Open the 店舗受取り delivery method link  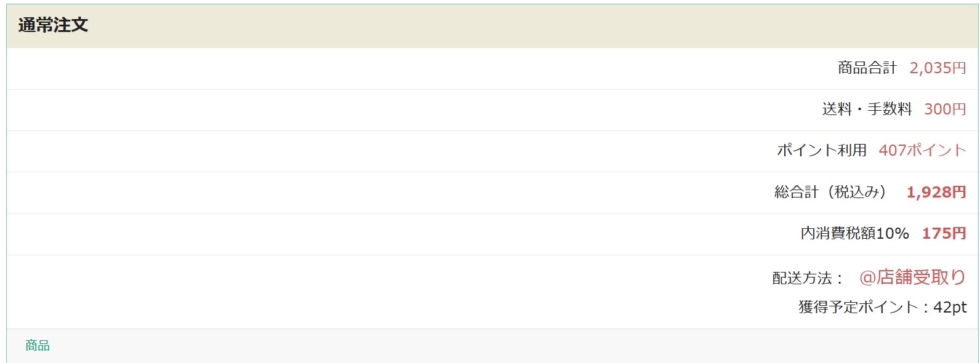coord(921,277)
